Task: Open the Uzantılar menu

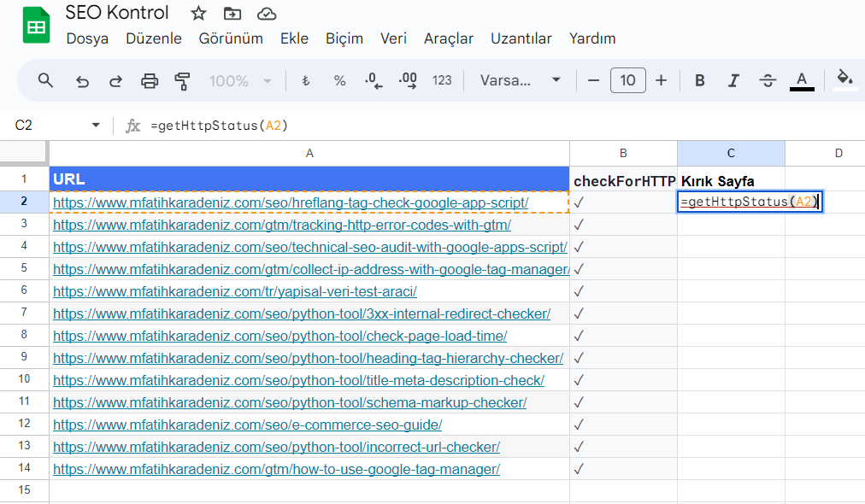Action: pos(521,38)
